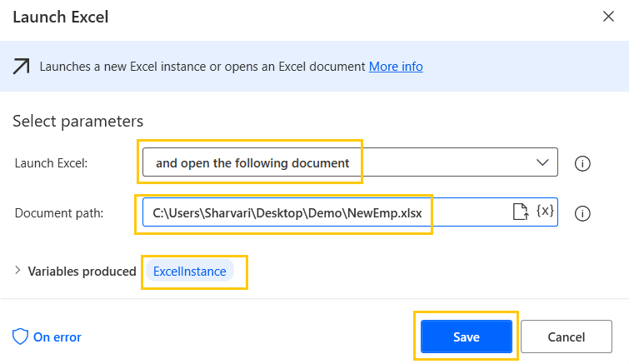
Task: Show info for Launch Excel parameter
Action: point(582,163)
